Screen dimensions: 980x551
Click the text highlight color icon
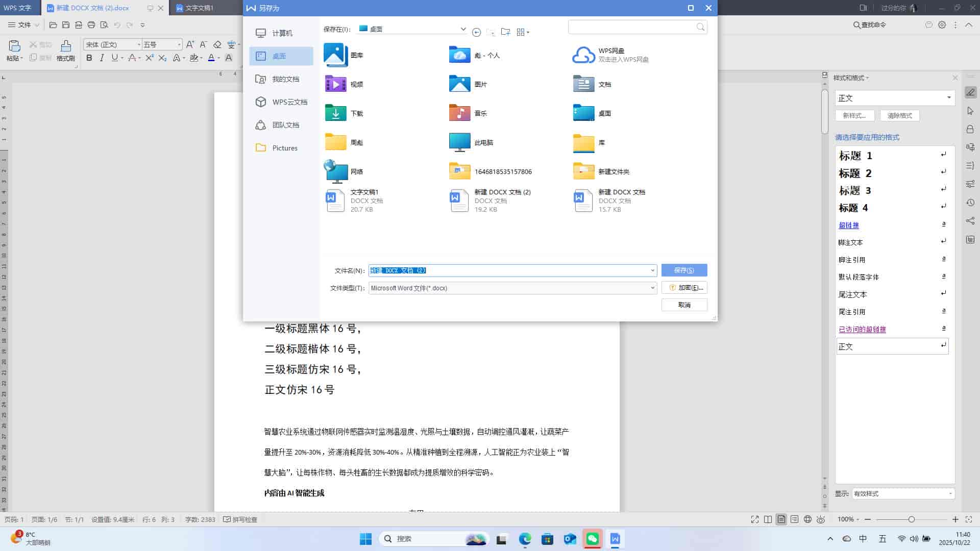(193, 58)
